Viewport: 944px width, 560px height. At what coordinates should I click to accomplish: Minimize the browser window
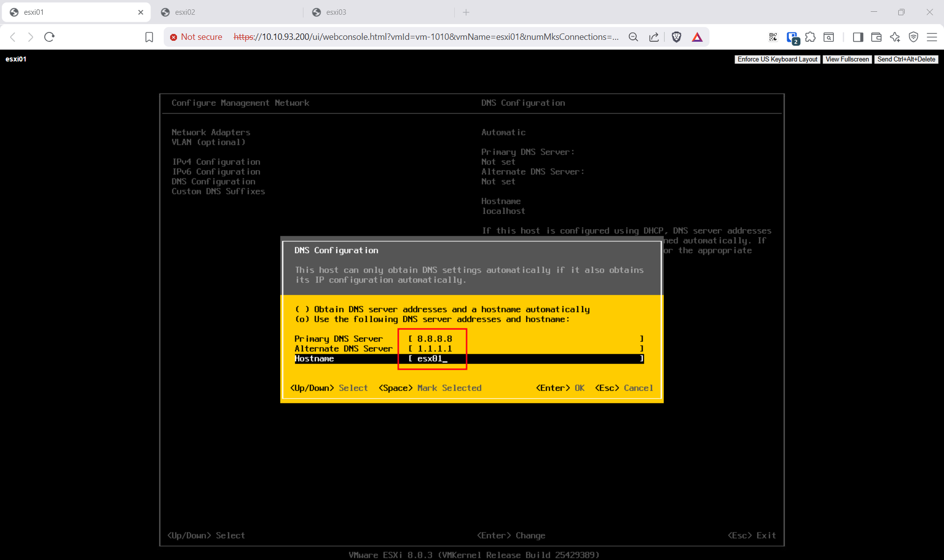[874, 12]
